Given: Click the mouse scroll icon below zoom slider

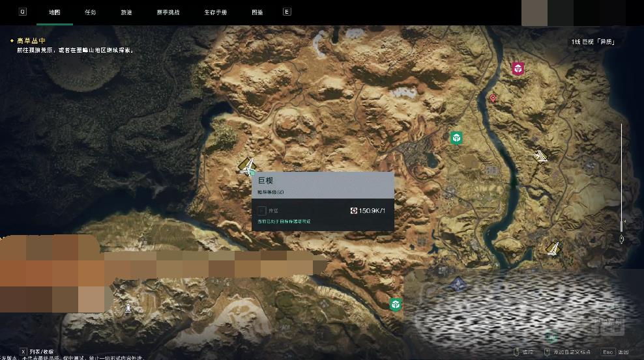Looking at the screenshot, I should [621, 239].
